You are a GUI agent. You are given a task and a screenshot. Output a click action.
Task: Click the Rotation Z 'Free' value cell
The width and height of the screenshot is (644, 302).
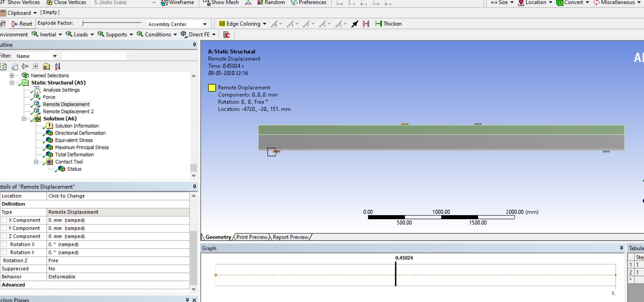click(x=118, y=261)
